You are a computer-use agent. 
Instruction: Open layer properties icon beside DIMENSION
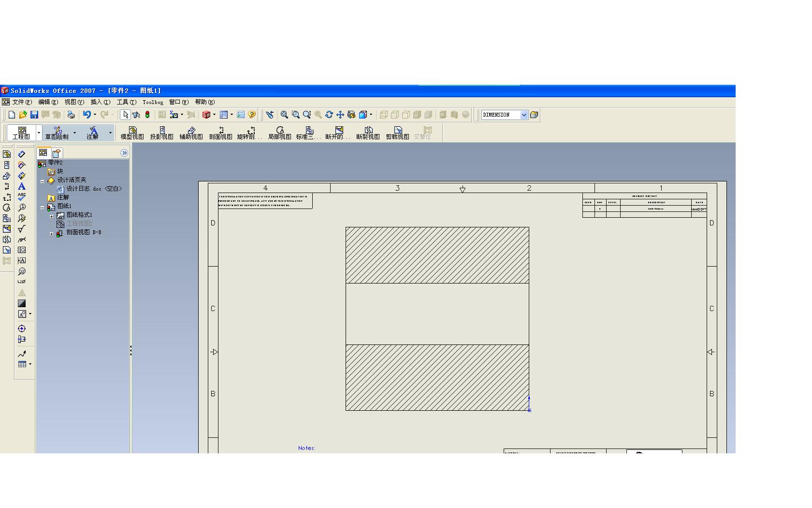tap(534, 115)
